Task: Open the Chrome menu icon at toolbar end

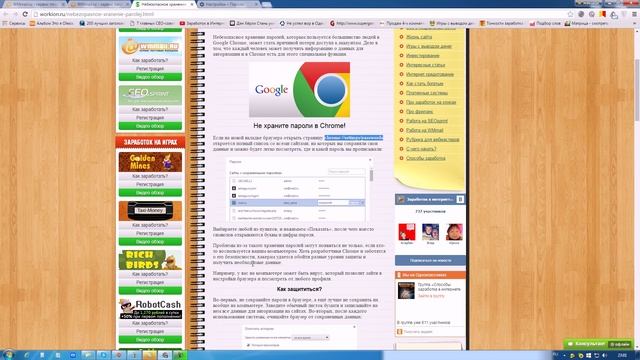Action: coord(634,14)
